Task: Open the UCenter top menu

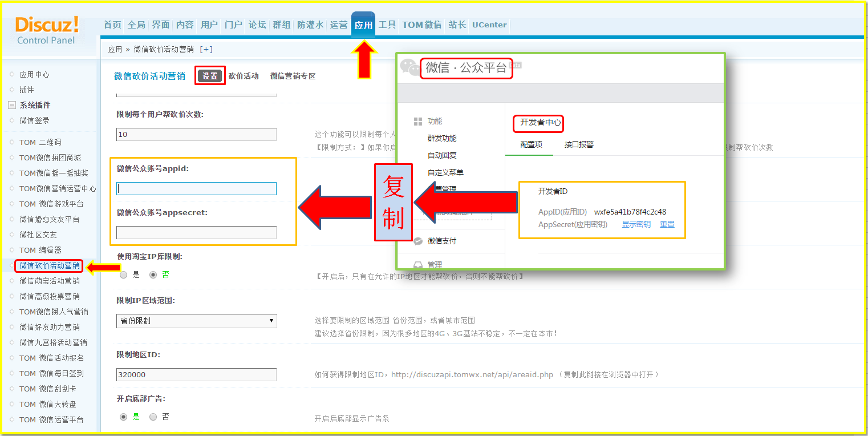Action: coord(489,25)
